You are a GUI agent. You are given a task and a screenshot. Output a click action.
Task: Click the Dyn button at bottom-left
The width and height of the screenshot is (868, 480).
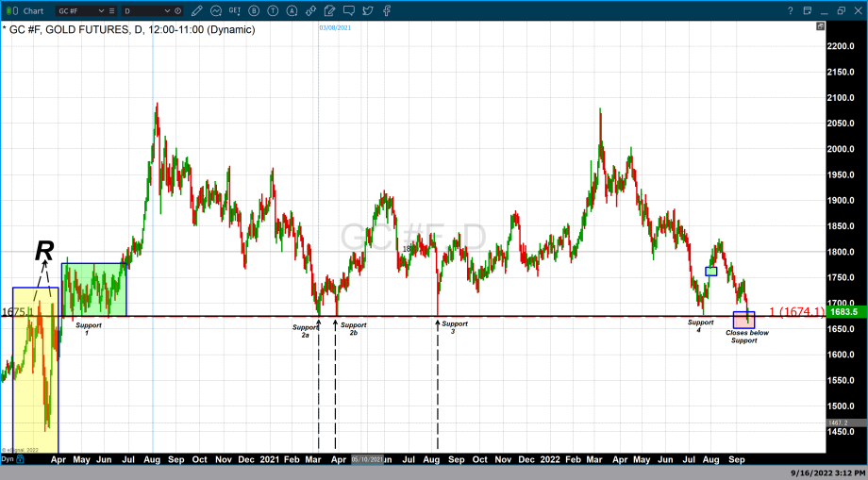(x=8, y=458)
